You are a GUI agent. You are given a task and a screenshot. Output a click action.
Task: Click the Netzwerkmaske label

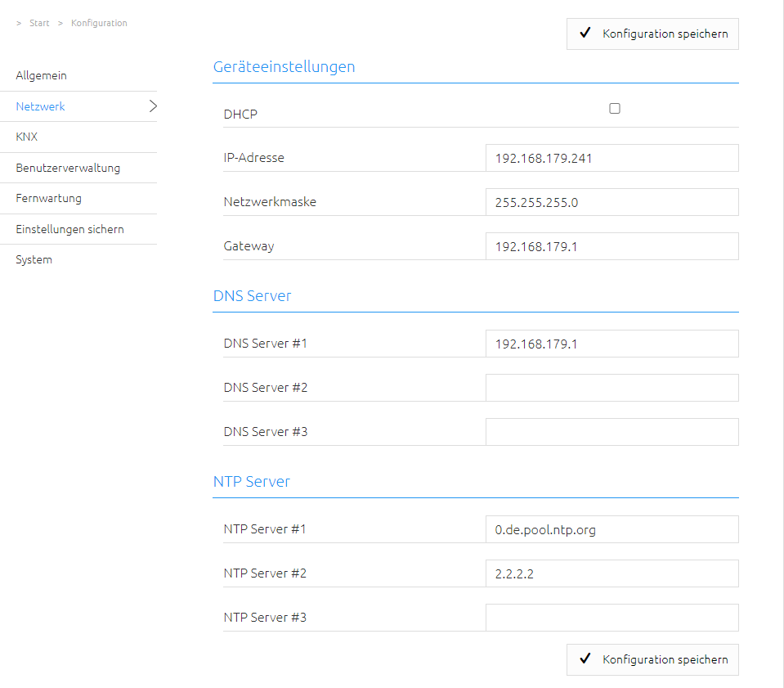(270, 202)
